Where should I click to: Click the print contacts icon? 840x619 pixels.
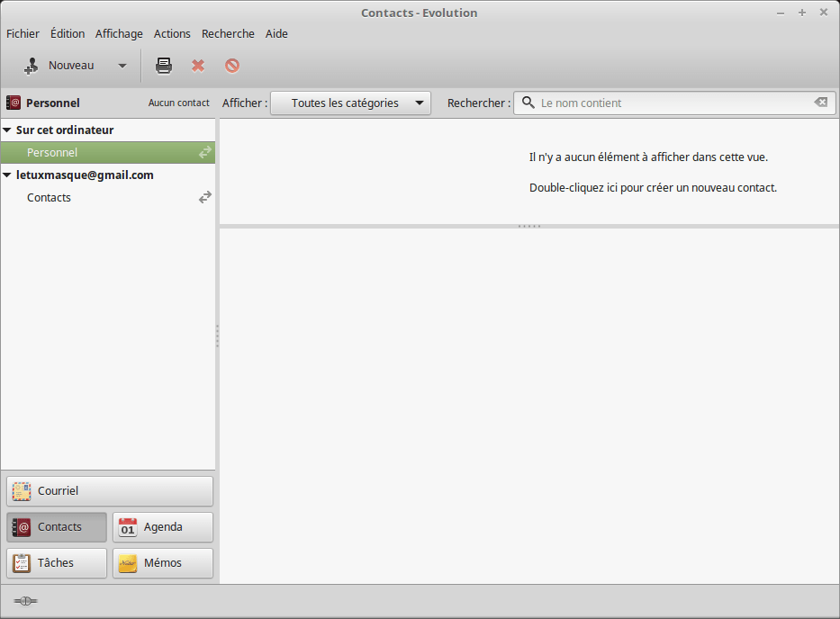pyautogui.click(x=164, y=66)
